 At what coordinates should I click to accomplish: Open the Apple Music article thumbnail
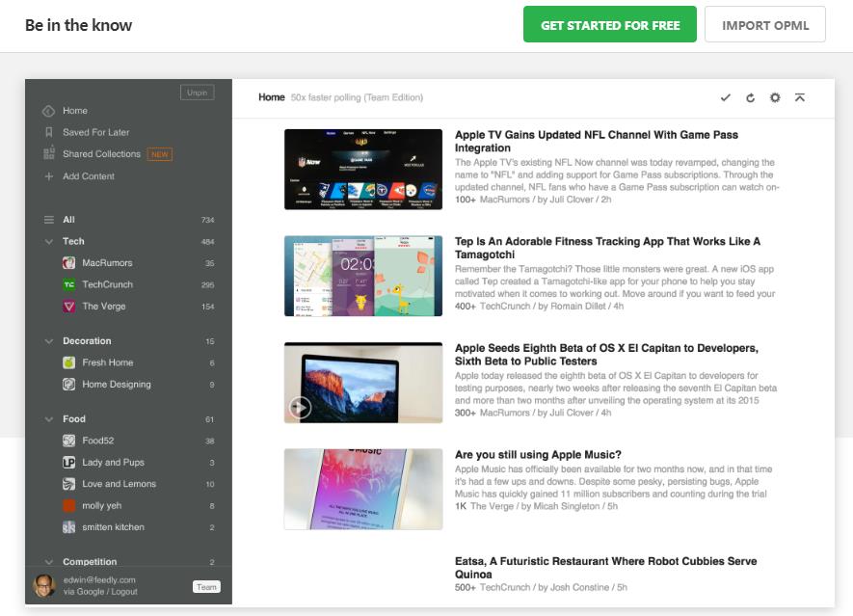click(363, 489)
